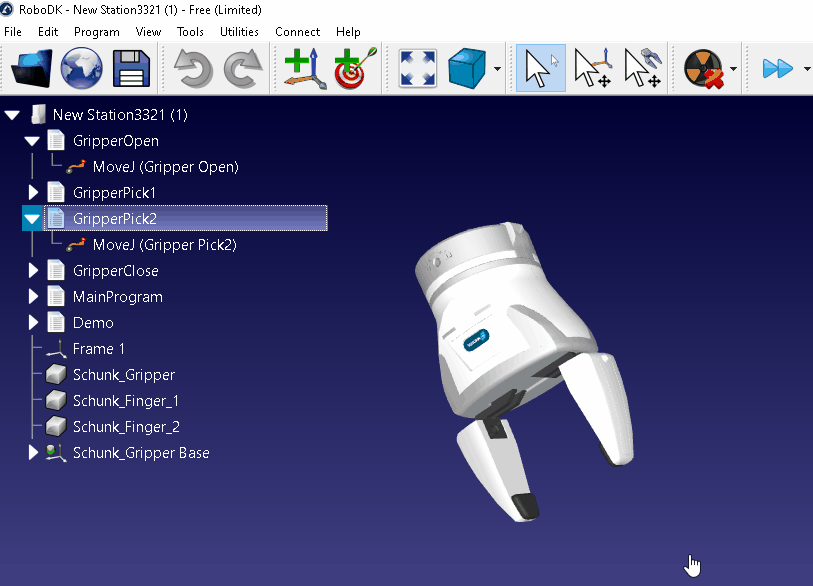Open the File menu

13,32
